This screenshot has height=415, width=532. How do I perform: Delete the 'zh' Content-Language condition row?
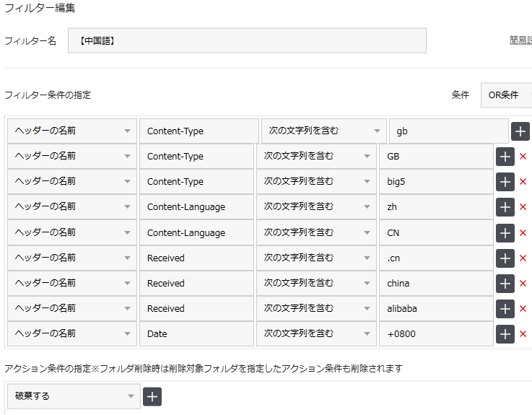coord(523,207)
